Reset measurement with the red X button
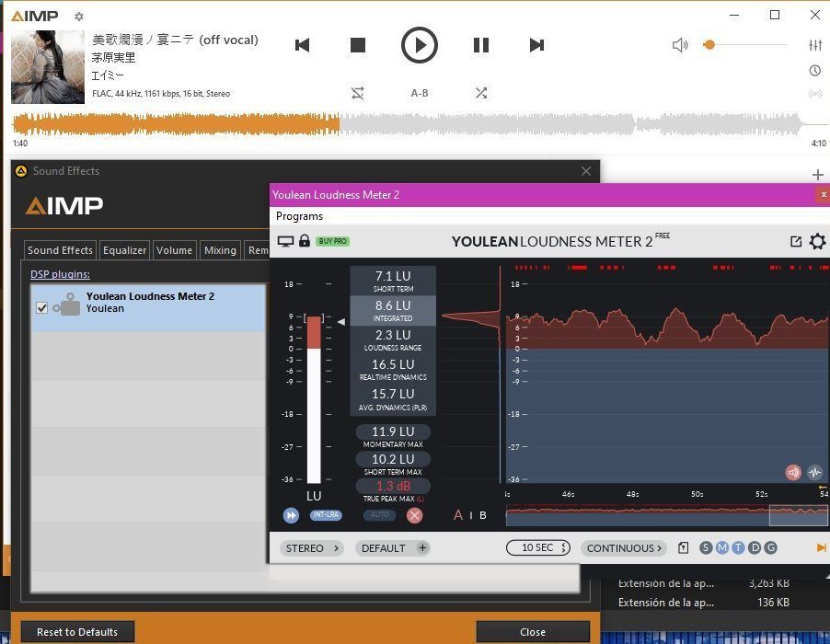This screenshot has height=644, width=830. (414, 515)
